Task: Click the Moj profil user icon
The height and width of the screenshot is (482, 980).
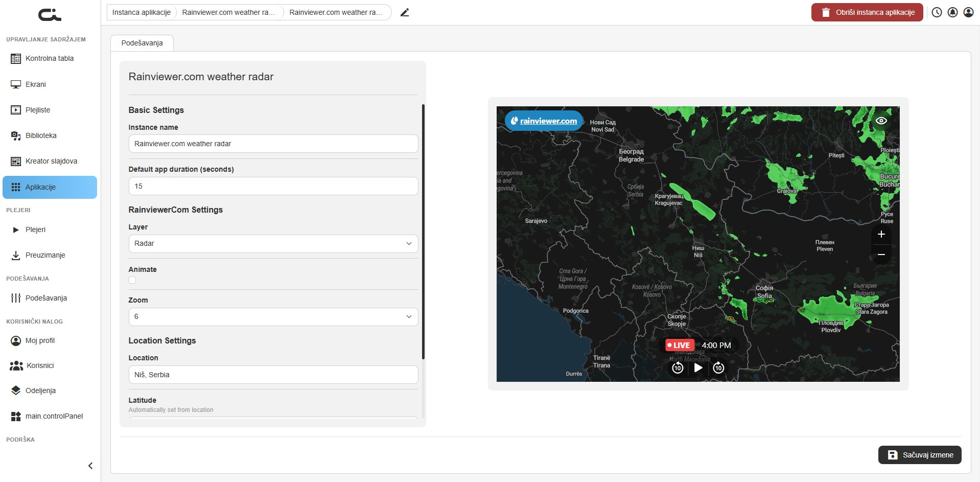Action: [x=16, y=340]
